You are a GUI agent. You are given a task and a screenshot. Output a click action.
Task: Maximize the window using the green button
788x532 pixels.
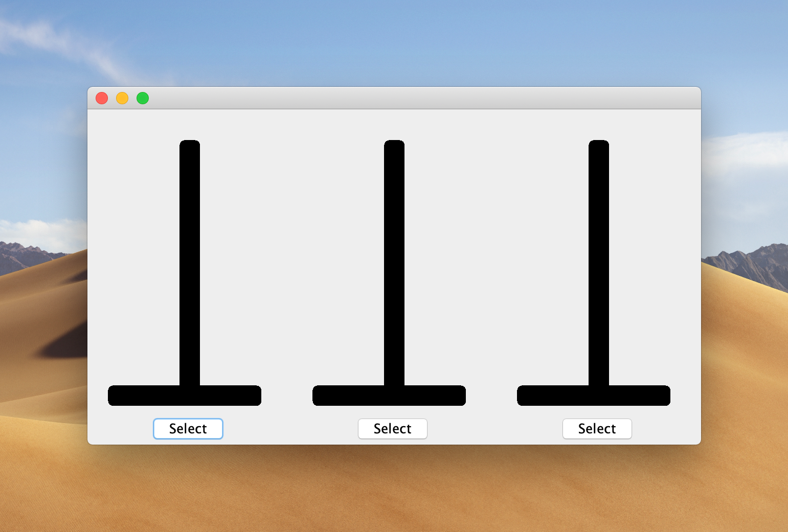pyautogui.click(x=143, y=98)
